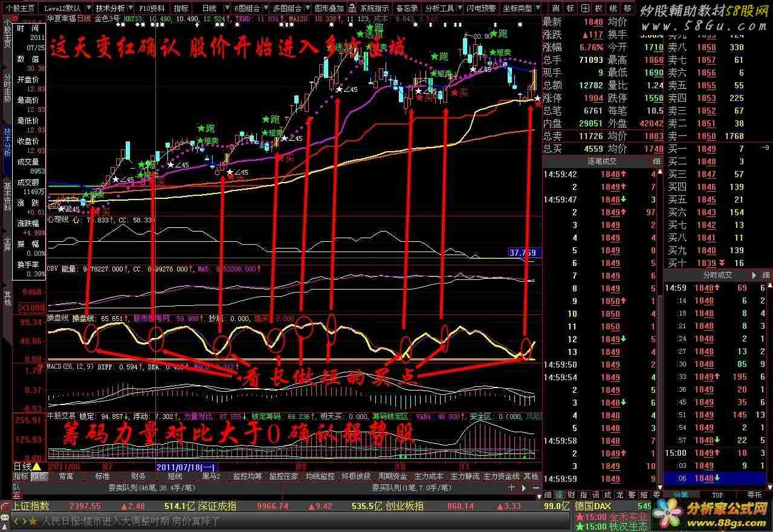Click the grid layout icon beside 标

[585, 8]
